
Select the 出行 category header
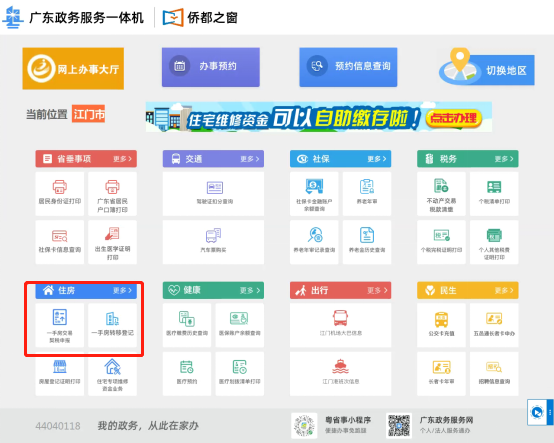coord(340,290)
